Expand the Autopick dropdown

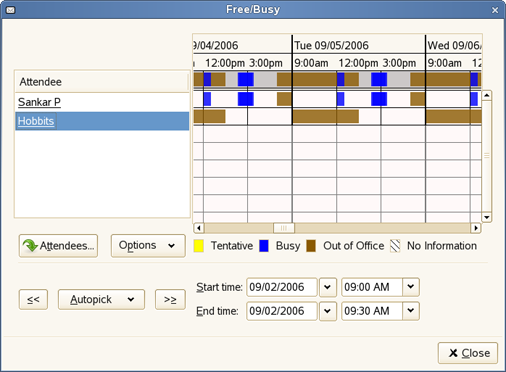click(x=101, y=299)
